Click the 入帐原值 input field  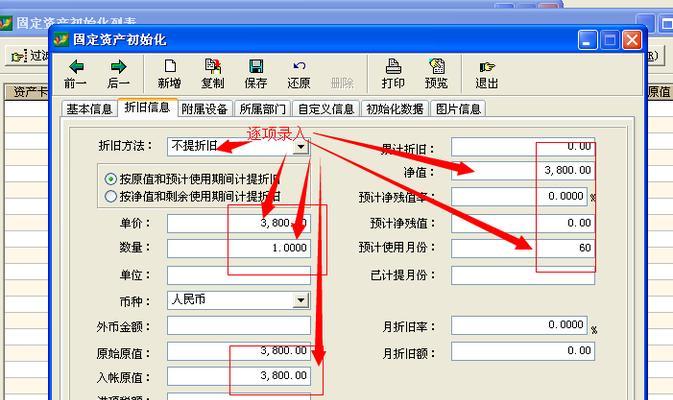pyautogui.click(x=239, y=376)
